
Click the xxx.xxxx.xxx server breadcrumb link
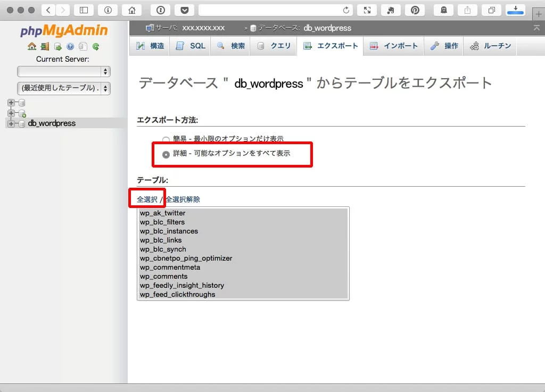pos(203,28)
